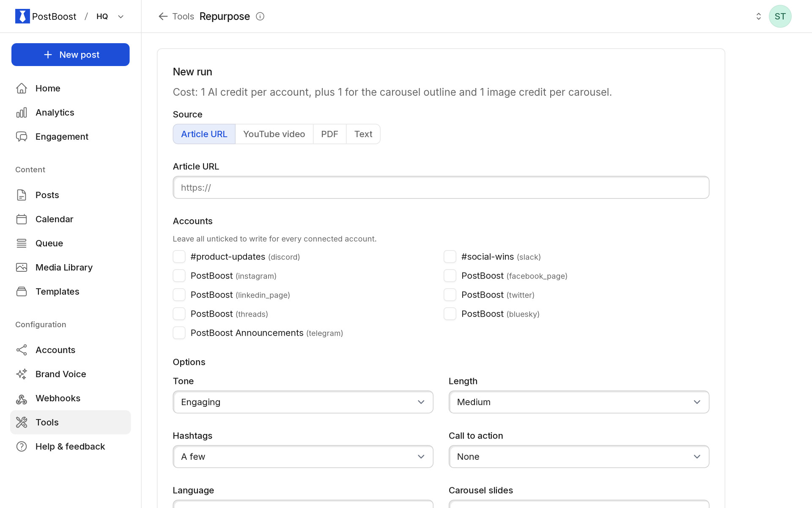
Task: Open the Length dropdown showing Medium
Action: coord(579,402)
